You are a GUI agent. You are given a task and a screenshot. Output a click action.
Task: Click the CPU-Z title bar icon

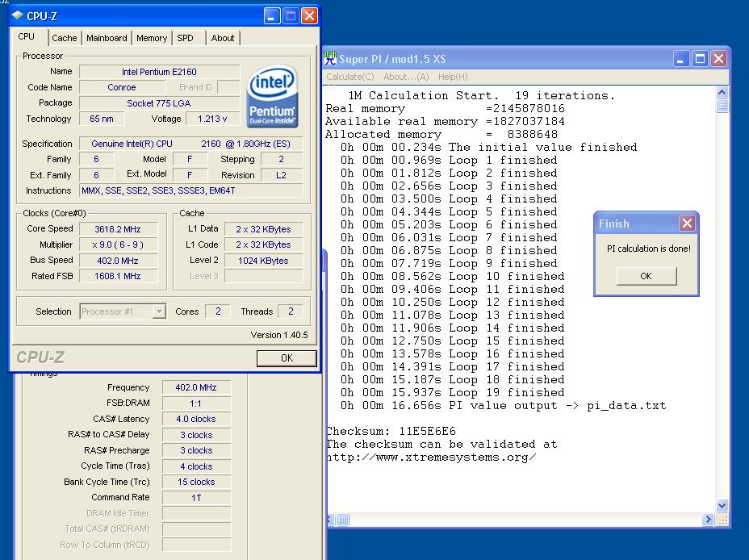(18, 16)
